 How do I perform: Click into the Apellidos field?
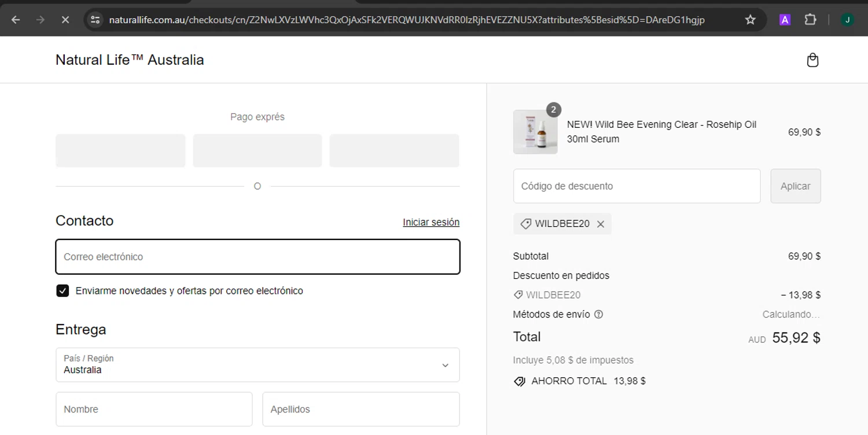[x=361, y=410]
